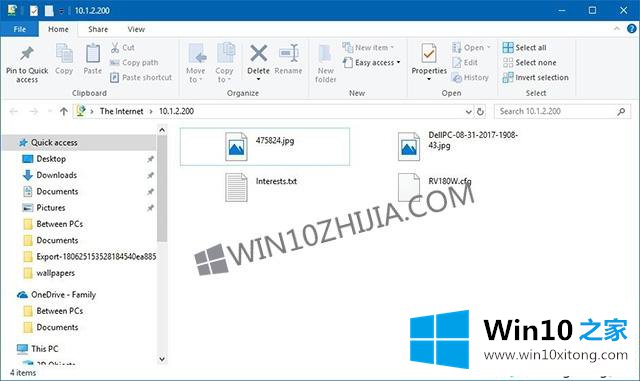
Task: Click the Open dropdown in ribbon
Action: point(471,47)
